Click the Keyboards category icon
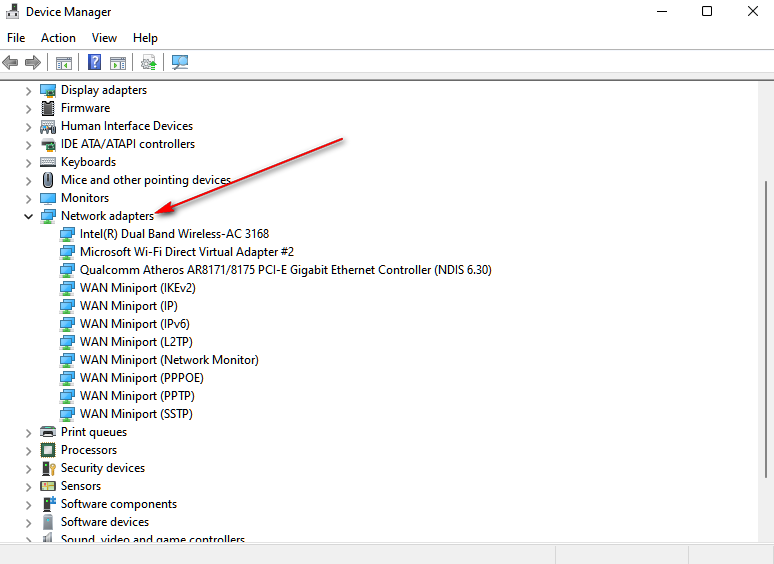The width and height of the screenshot is (774, 564). click(48, 162)
